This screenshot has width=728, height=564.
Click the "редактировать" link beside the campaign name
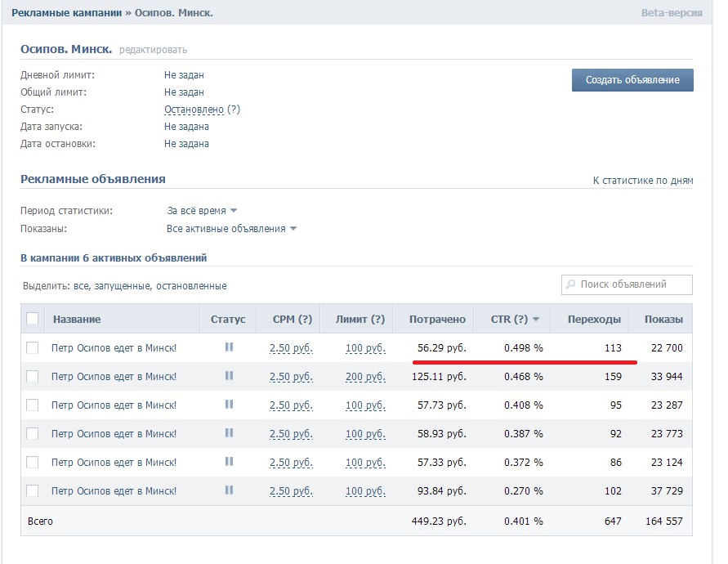point(153,50)
